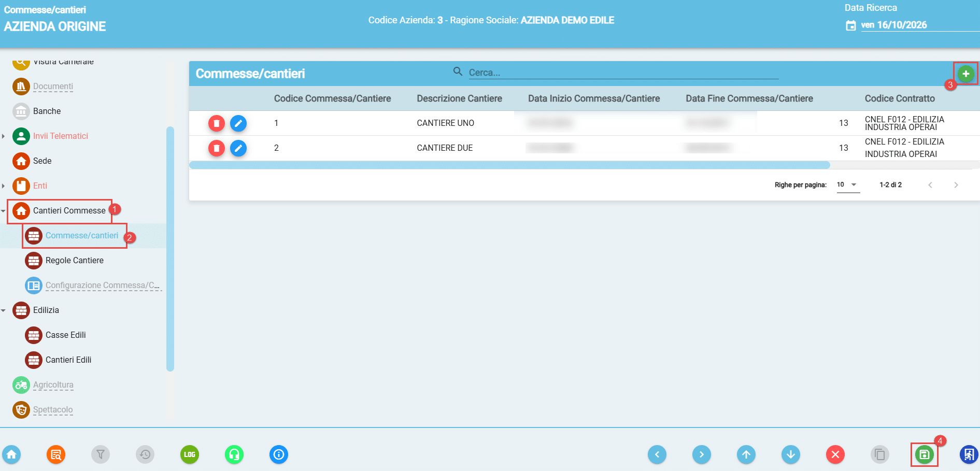Open Casse Edili in the sidebar

(x=66, y=335)
